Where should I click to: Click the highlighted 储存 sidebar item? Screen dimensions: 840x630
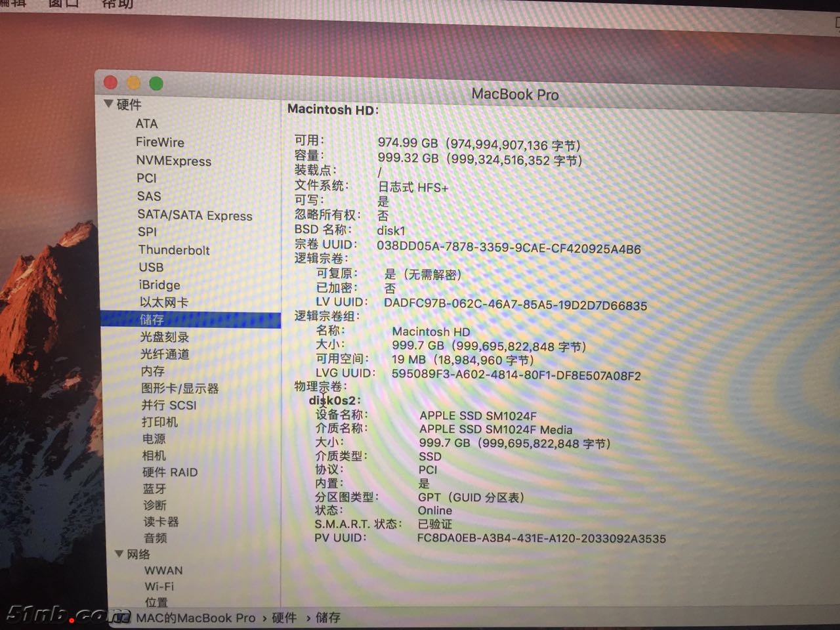click(190, 320)
